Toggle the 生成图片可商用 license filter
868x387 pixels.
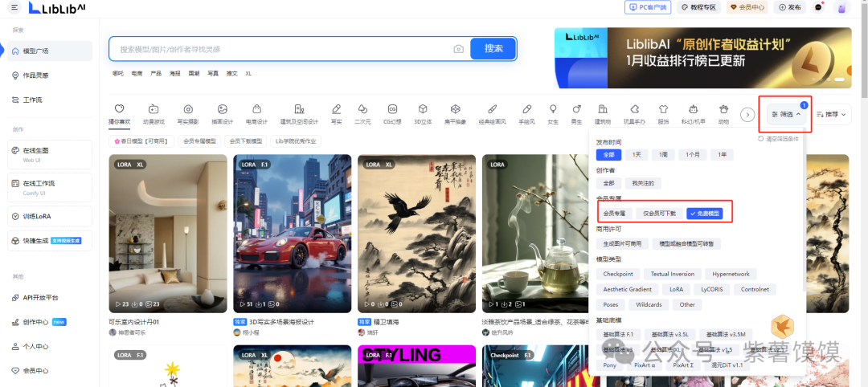click(x=621, y=243)
